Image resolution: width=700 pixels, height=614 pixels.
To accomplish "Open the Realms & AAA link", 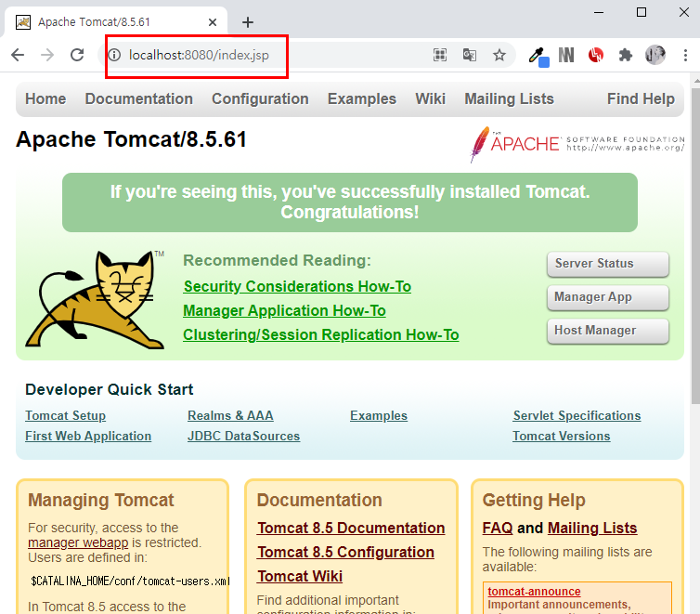I will tap(230, 416).
